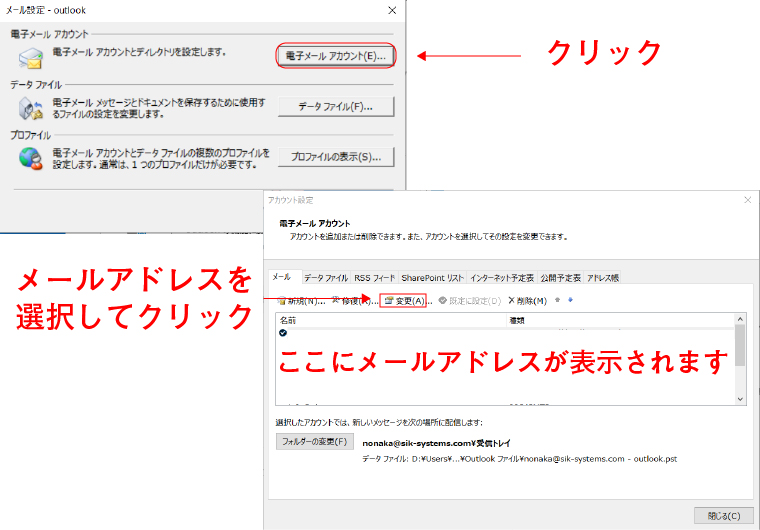The height and width of the screenshot is (530, 760).
Task: Switch to データ ファイル tab
Action: coord(326,278)
